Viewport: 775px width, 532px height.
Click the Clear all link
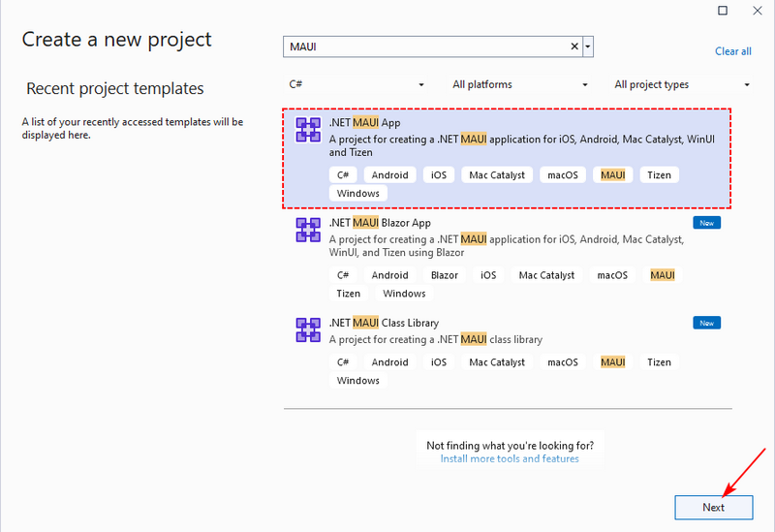tap(733, 51)
